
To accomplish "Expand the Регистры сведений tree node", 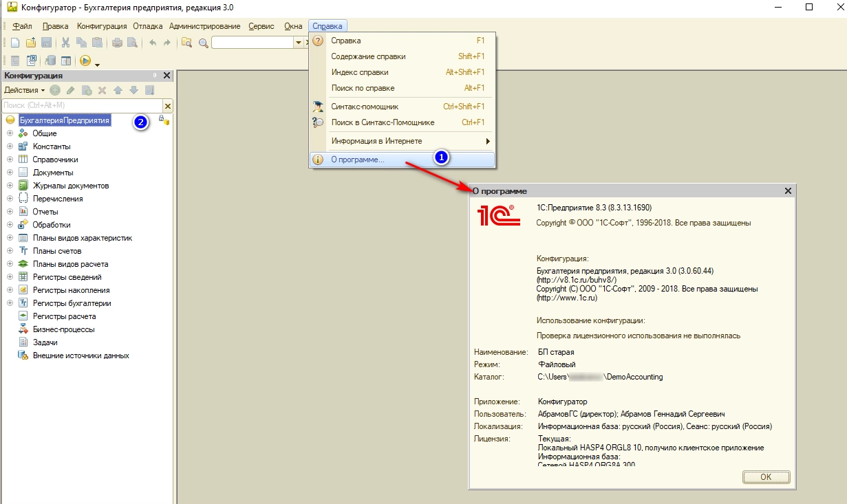I will coord(10,277).
